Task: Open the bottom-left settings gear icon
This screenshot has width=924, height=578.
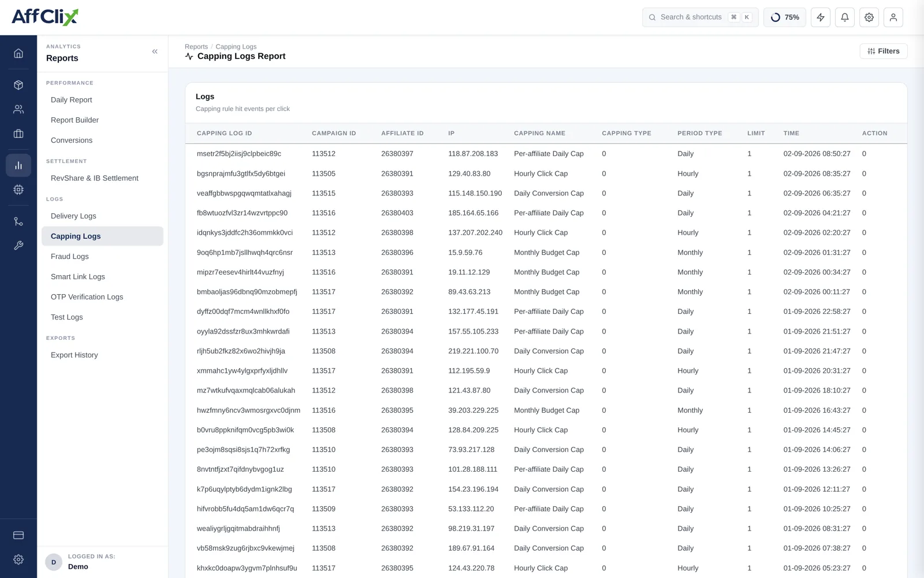Action: (18, 560)
